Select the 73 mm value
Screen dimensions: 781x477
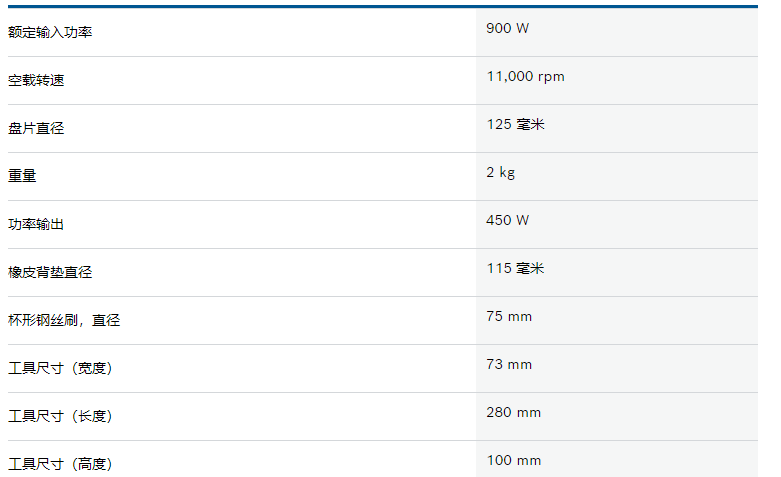pyautogui.click(x=509, y=364)
